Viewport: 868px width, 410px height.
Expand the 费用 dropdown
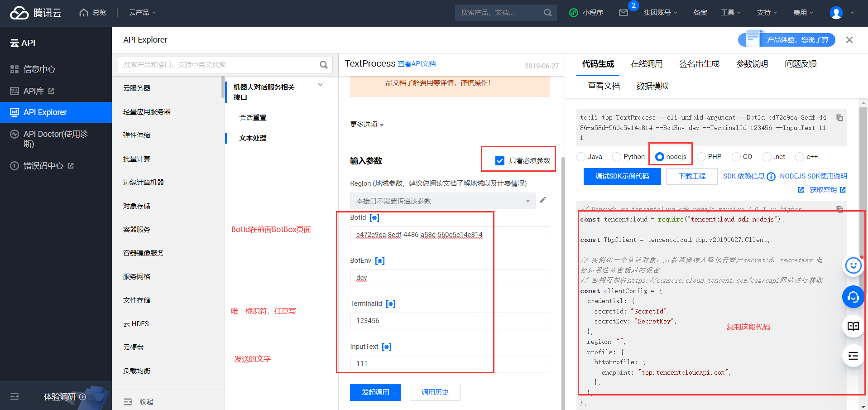(803, 13)
